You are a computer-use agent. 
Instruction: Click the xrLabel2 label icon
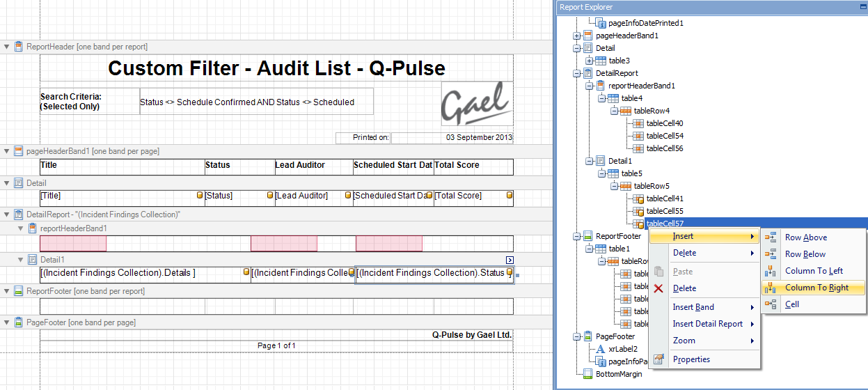[601, 349]
